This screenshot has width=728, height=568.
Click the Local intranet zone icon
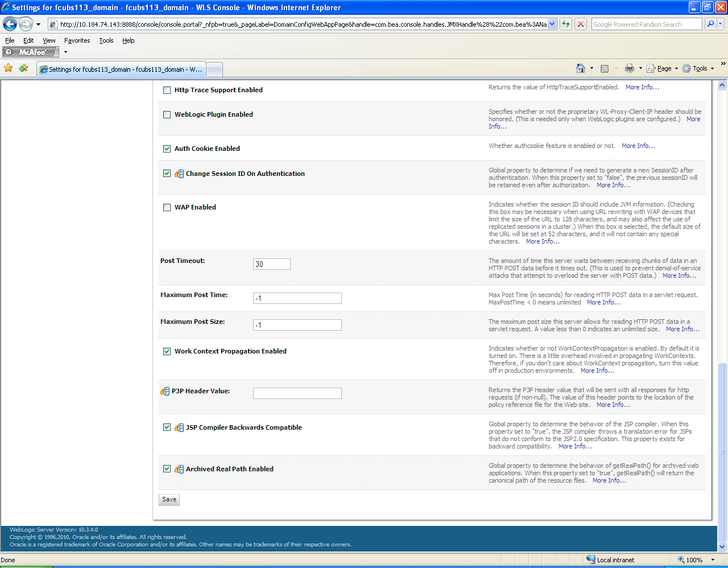[591, 559]
